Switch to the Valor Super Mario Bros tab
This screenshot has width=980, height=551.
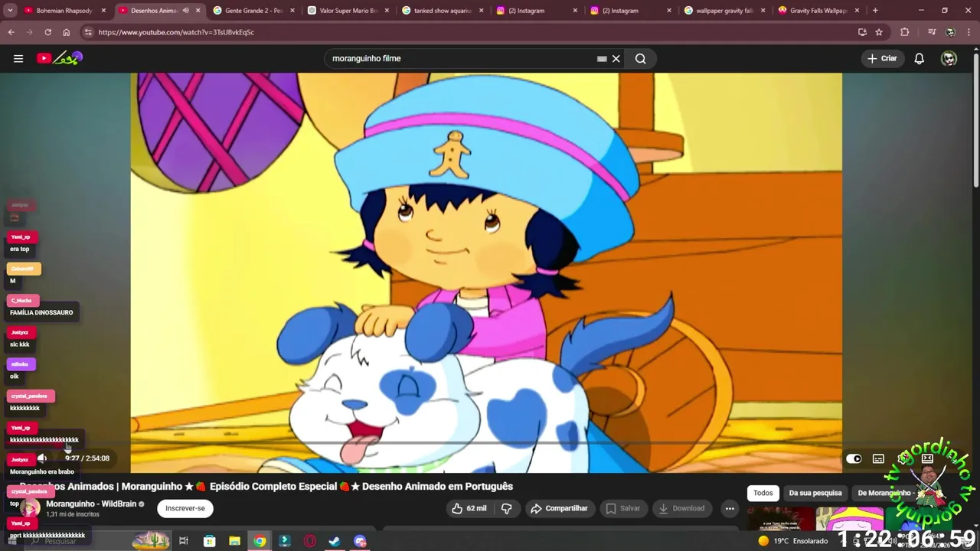(x=348, y=11)
